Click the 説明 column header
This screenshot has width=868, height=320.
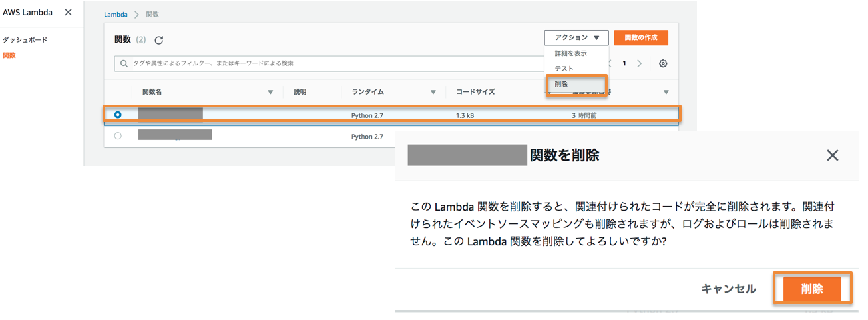[300, 92]
